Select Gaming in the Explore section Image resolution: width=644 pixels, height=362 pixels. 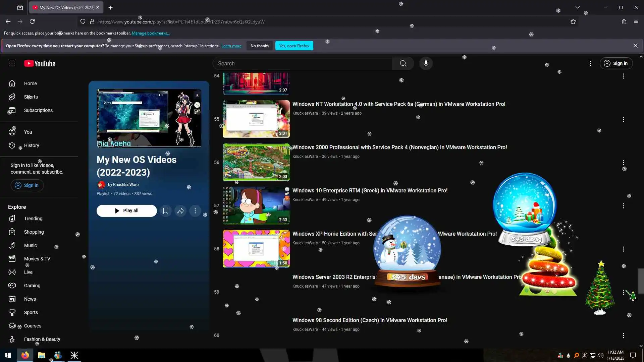32,286
